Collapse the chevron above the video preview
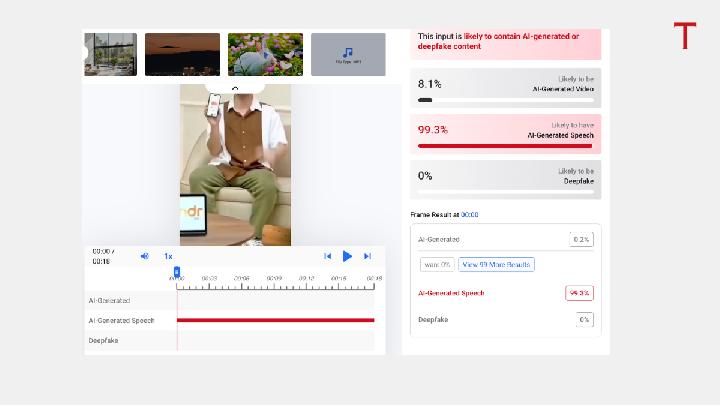 [x=235, y=88]
